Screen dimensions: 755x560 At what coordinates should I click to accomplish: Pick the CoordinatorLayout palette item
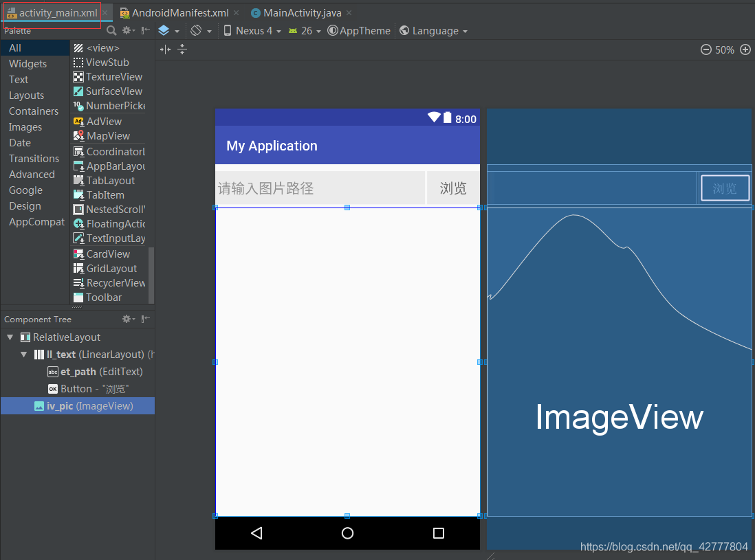pos(109,152)
